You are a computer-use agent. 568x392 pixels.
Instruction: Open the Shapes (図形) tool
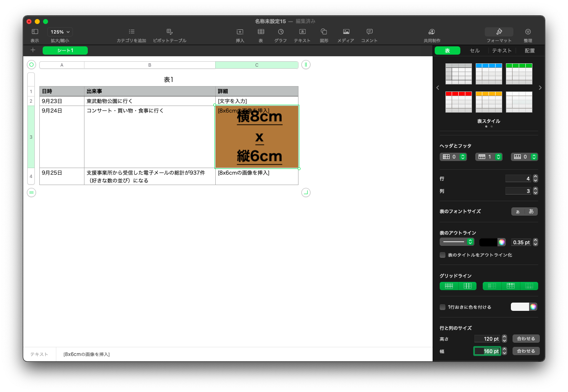[x=324, y=32]
